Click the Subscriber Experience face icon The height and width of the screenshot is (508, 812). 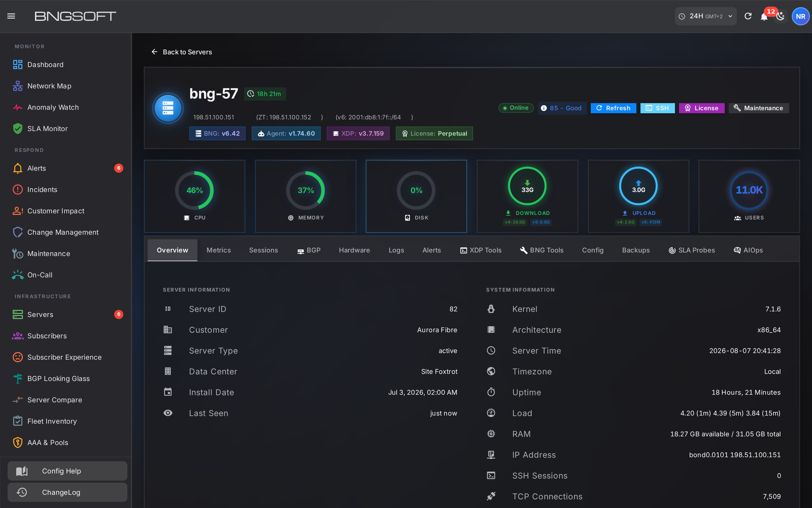[x=18, y=357]
